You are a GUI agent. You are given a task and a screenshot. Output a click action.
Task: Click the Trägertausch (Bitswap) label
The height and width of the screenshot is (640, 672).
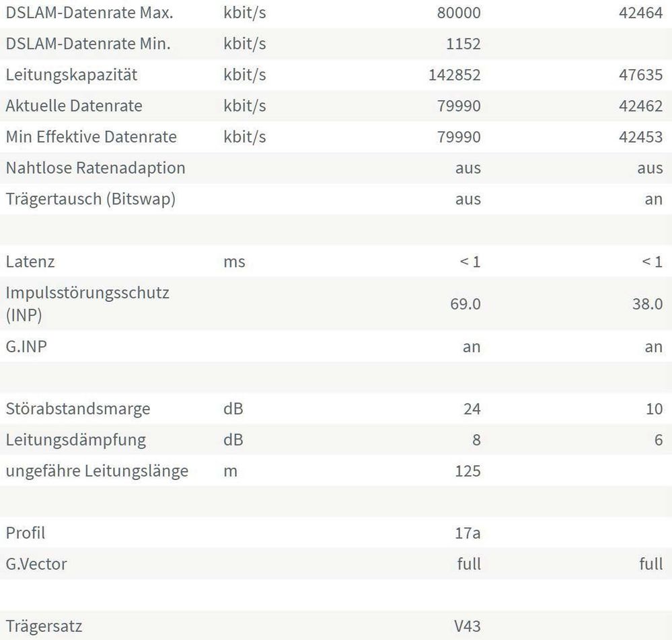pyautogui.click(x=90, y=199)
